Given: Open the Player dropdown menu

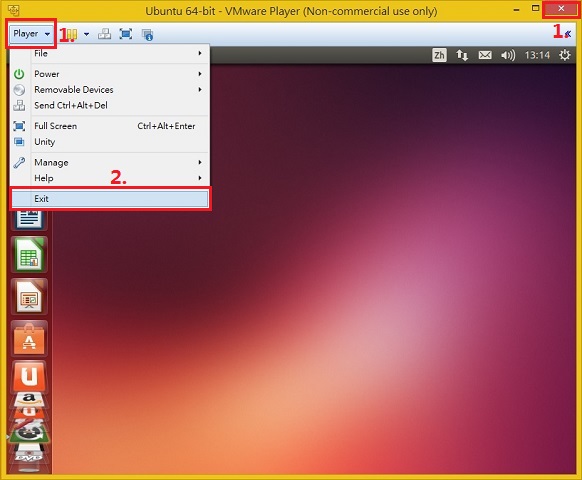Looking at the screenshot, I should pyautogui.click(x=32, y=34).
